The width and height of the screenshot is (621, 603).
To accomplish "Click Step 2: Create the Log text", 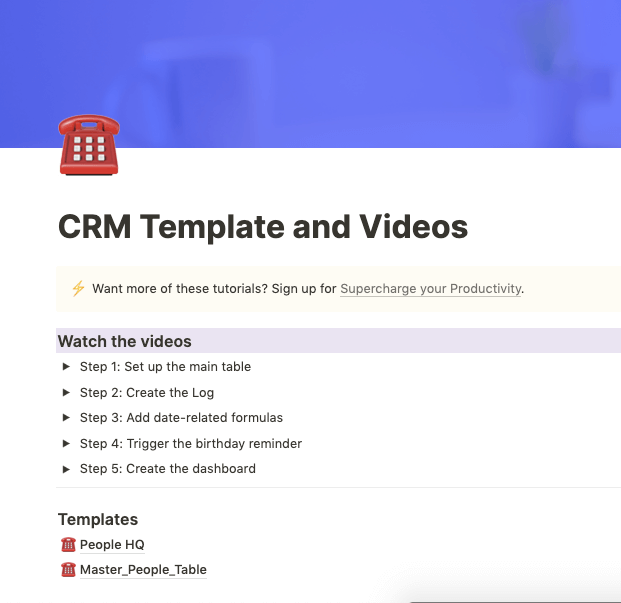I will [x=147, y=392].
